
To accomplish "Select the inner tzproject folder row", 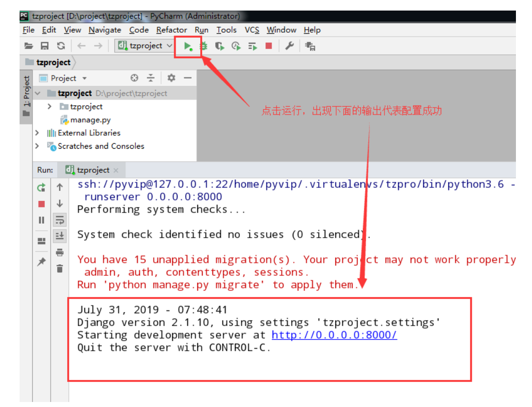I will (x=114, y=107).
